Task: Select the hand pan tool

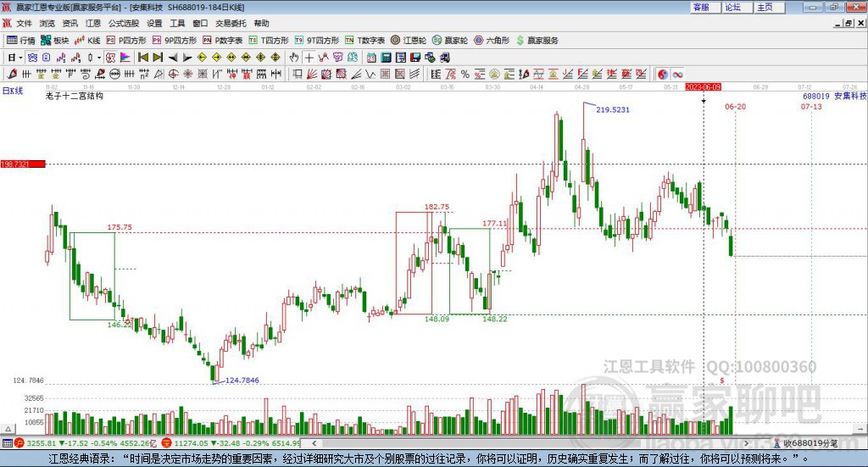Action: [x=294, y=58]
